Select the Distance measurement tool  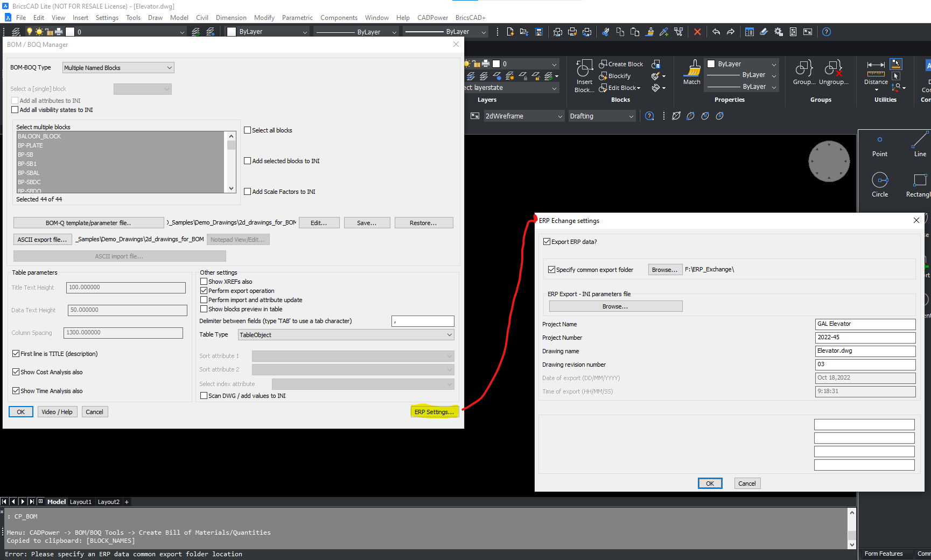tap(876, 69)
